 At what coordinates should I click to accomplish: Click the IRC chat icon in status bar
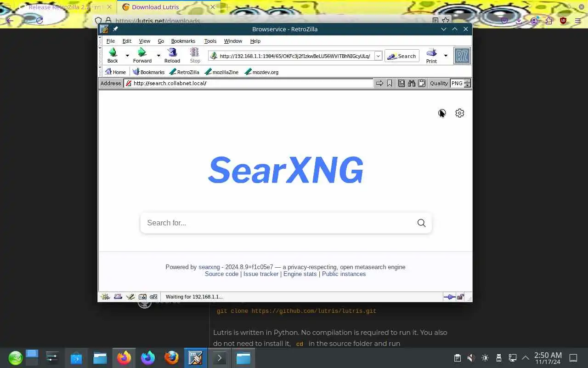coord(154,297)
